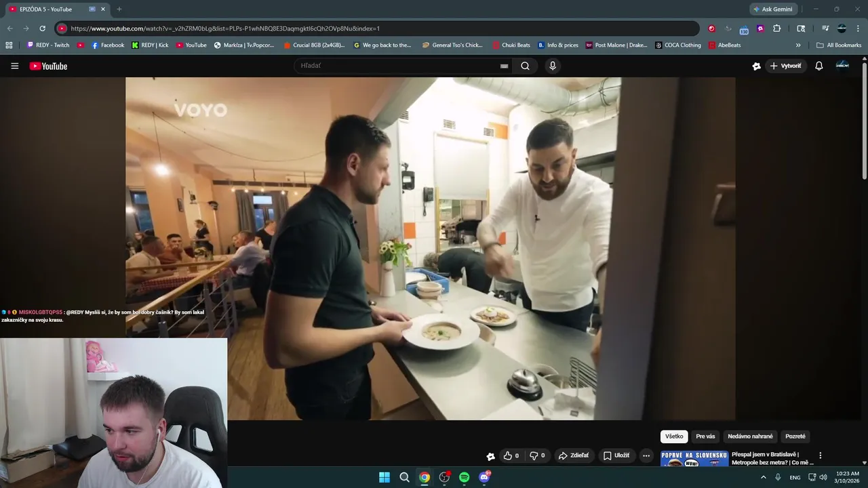
Task: Click the search magnifier button
Action: [525, 66]
